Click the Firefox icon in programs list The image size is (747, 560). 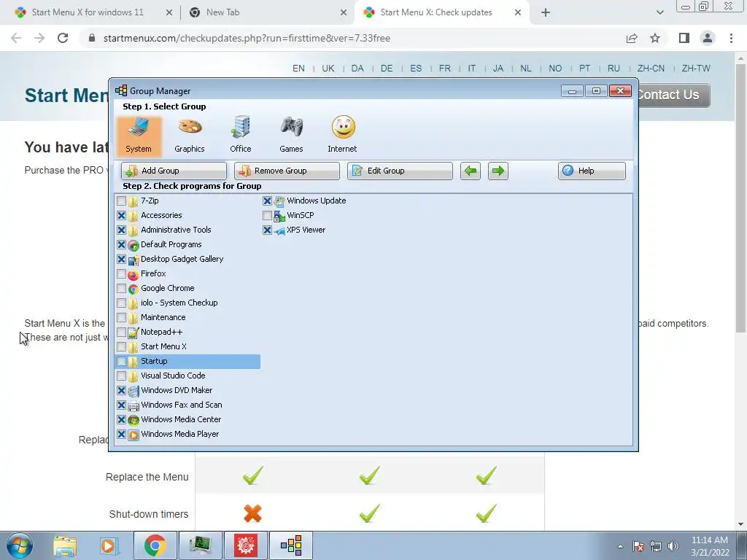(133, 274)
